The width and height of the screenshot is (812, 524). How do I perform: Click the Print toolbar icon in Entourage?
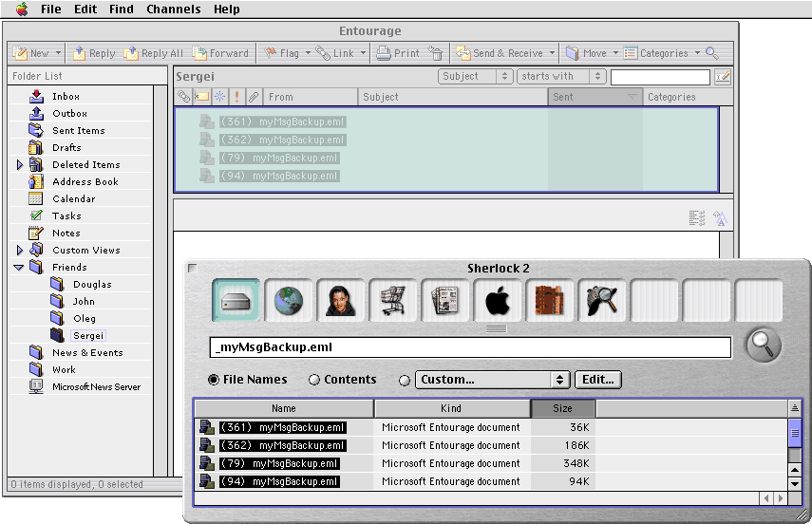coord(397,53)
